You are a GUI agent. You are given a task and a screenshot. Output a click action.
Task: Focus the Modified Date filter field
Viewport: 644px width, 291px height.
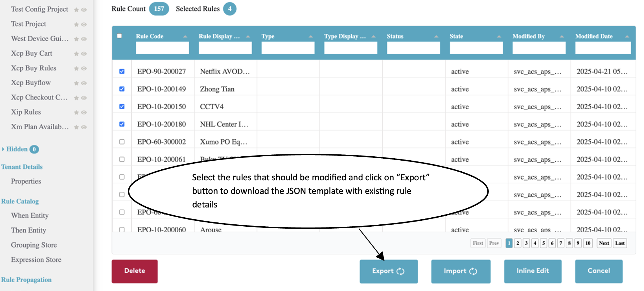click(x=603, y=48)
